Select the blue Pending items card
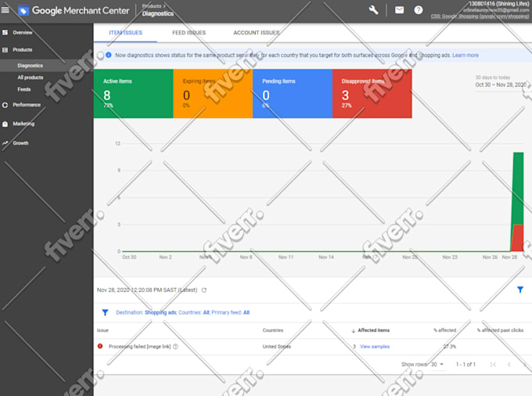 293,94
